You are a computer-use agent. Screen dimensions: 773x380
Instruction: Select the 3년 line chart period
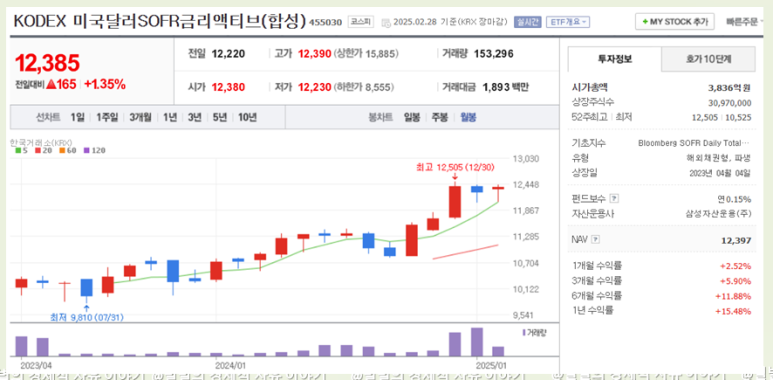pyautogui.click(x=195, y=117)
